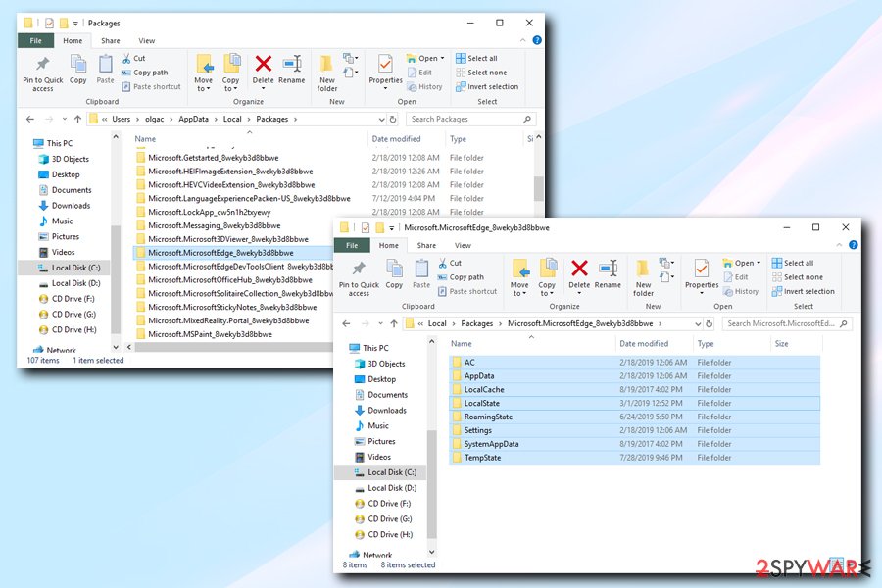Viewport: 882px width, 588px height.
Task: Click Invert selection in MicrosoftEdge window ribbon
Action: click(x=804, y=291)
